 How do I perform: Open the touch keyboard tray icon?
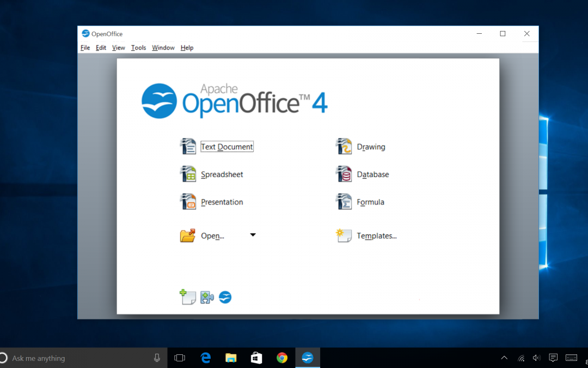point(571,358)
